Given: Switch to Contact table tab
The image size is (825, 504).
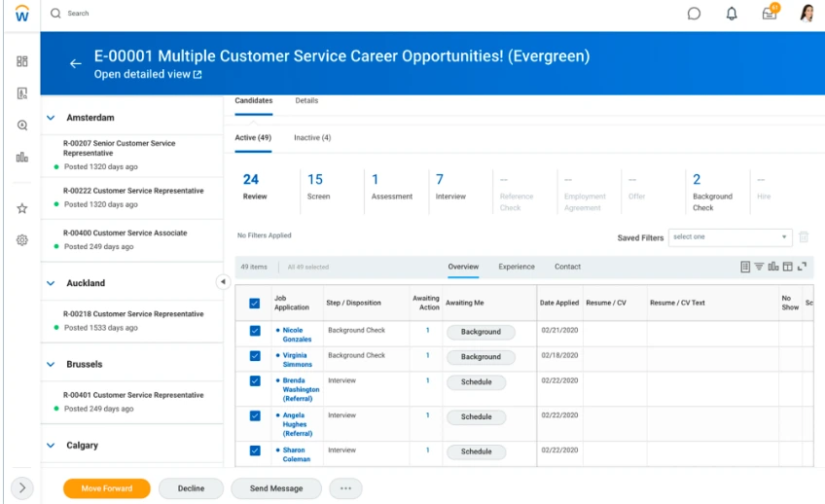Looking at the screenshot, I should (x=568, y=267).
